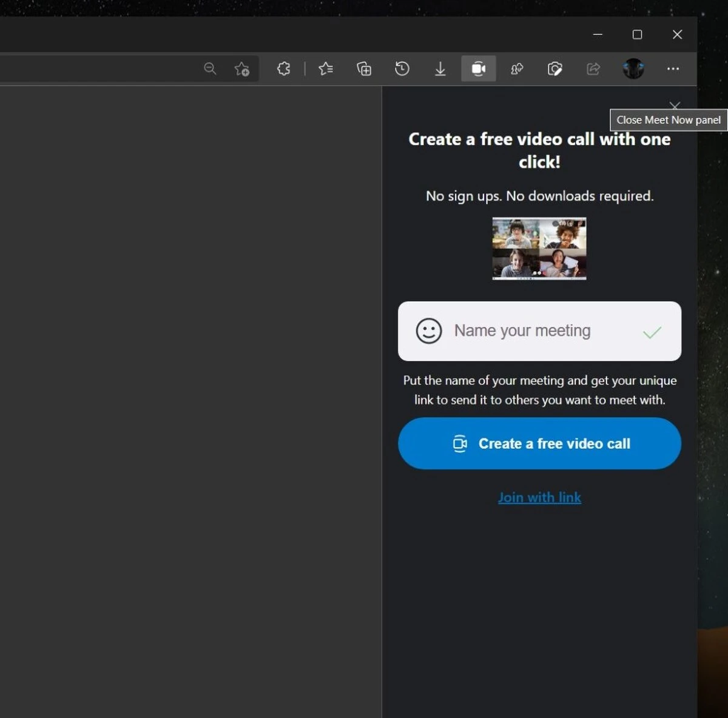View browsing History

[x=402, y=69]
